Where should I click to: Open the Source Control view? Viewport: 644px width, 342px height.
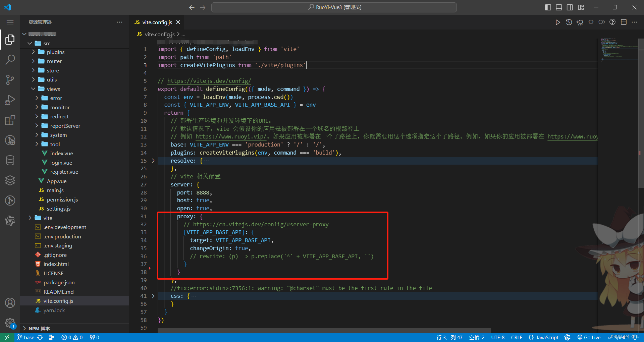(10, 79)
